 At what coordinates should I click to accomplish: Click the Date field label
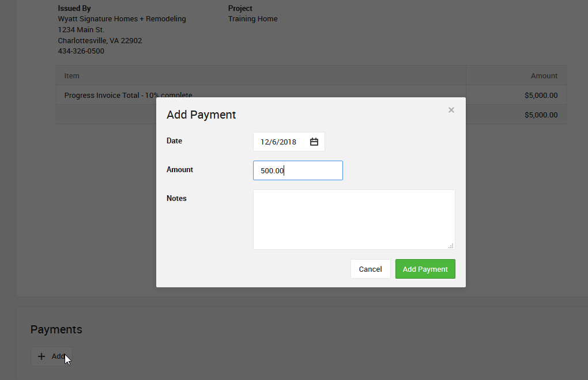point(174,140)
